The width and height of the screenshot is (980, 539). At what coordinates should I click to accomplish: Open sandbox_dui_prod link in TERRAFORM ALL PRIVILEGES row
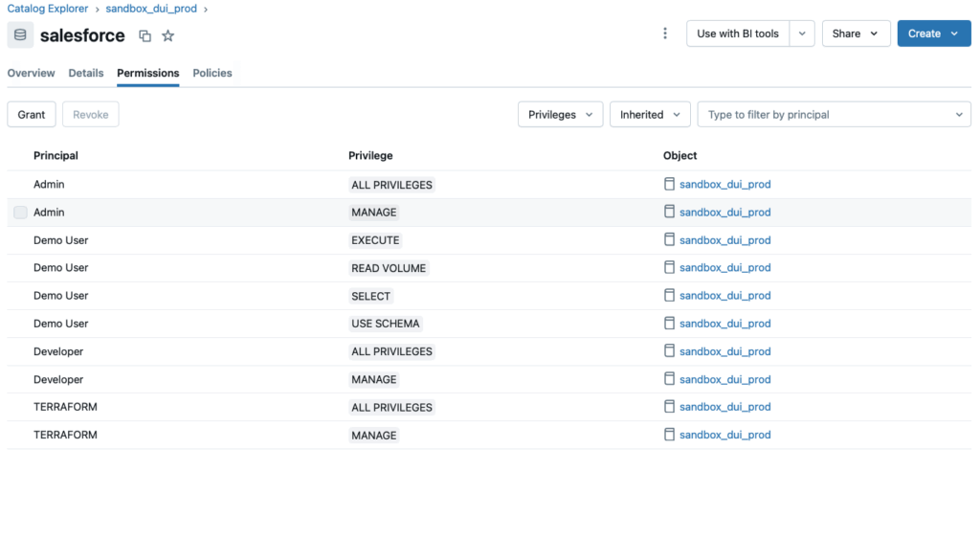coord(725,407)
